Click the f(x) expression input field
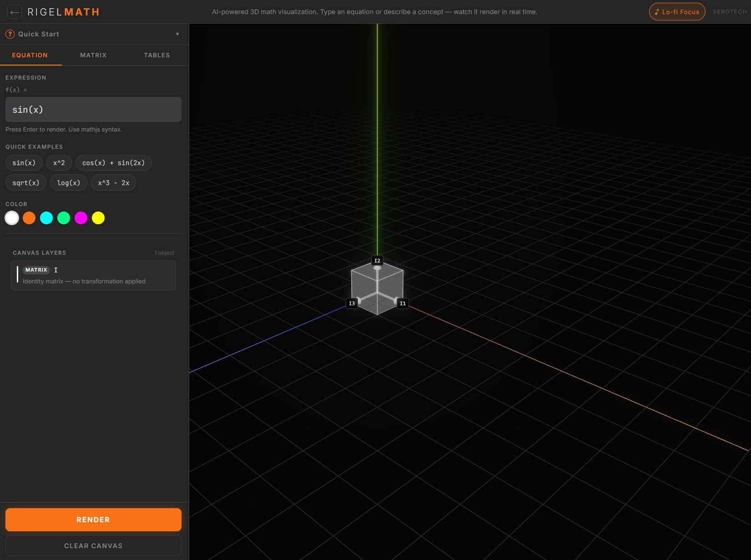751x560 pixels. 93,109
